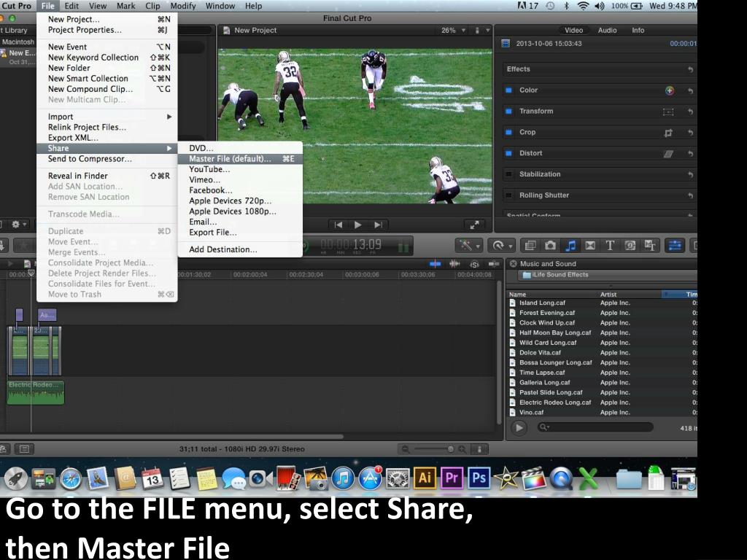Click the Crop on-screen controls icon

(668, 133)
